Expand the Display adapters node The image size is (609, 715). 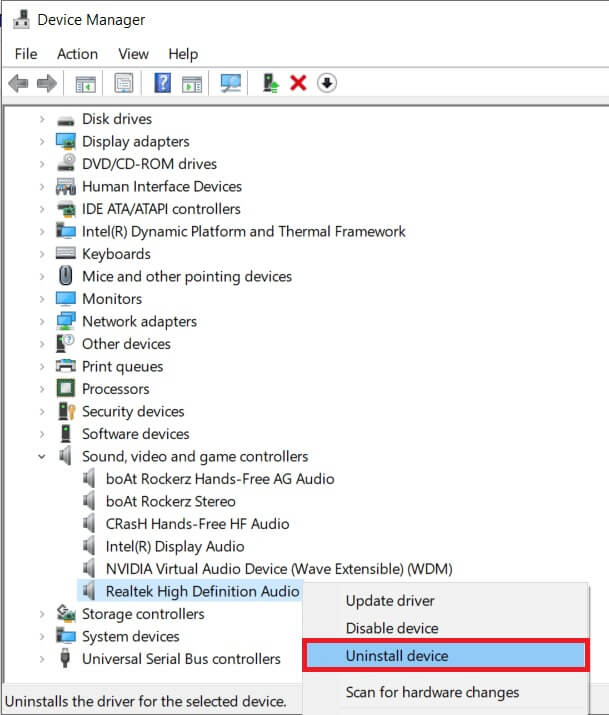point(42,142)
